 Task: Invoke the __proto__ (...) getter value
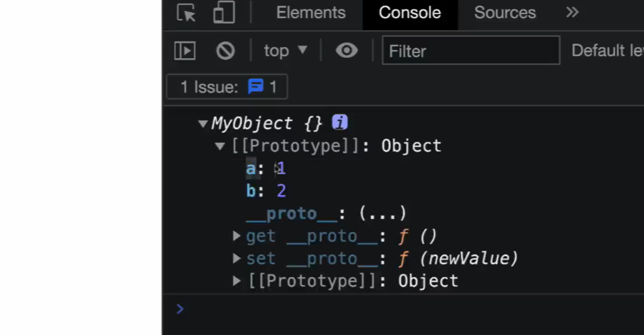pos(382,214)
